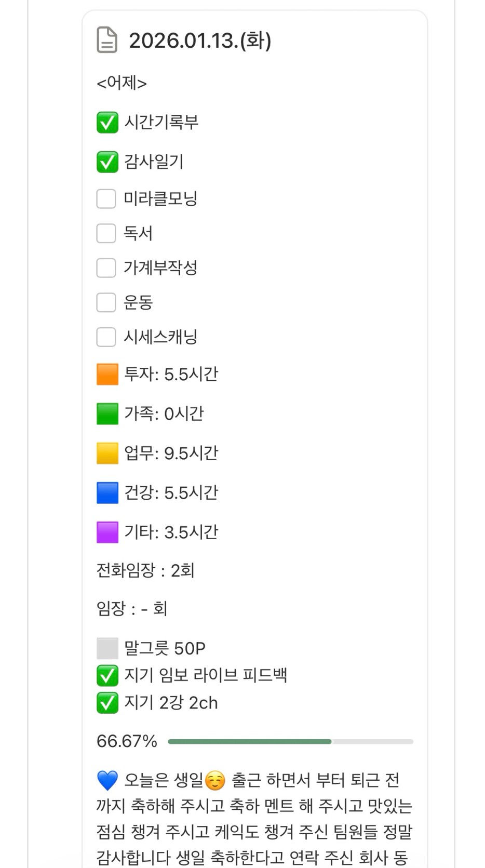Click green check icon beside 지기 2강 2ch

[x=107, y=703]
